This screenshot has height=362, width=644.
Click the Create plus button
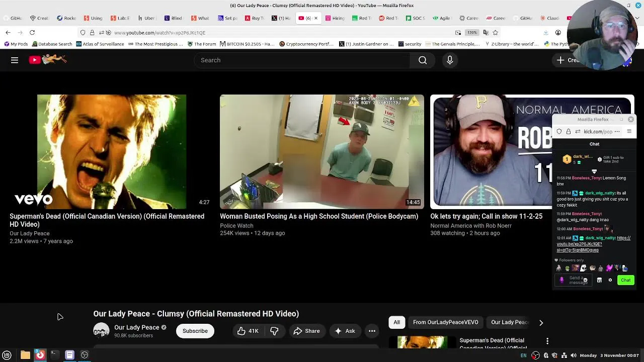click(x=568, y=60)
